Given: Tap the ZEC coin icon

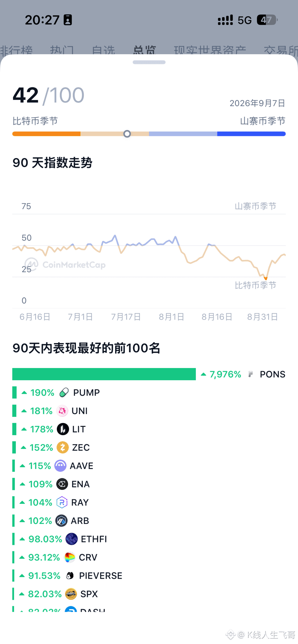Looking at the screenshot, I should 63,447.
